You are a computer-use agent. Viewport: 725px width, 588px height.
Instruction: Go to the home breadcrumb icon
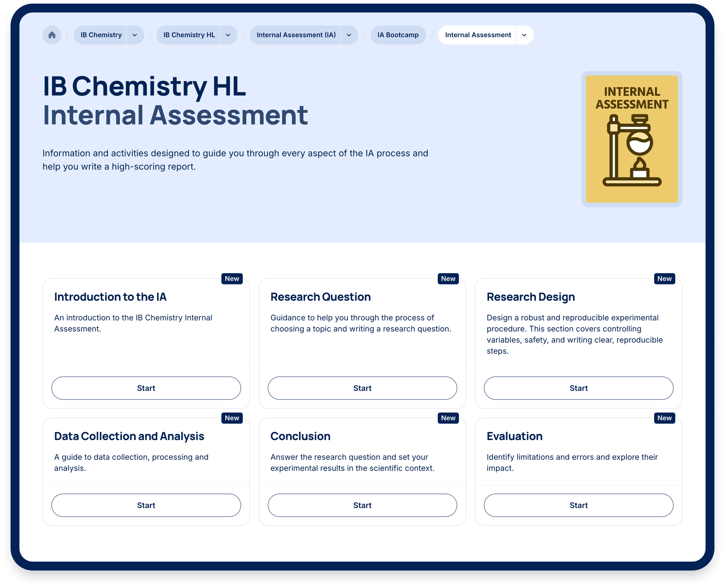[x=52, y=35]
